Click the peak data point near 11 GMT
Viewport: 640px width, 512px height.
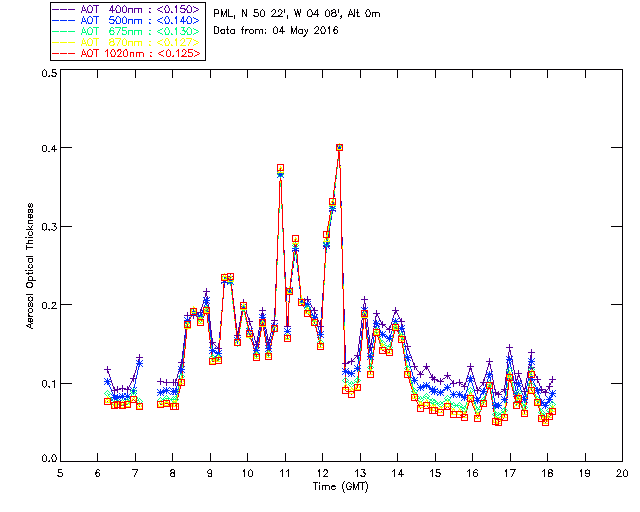point(280,168)
